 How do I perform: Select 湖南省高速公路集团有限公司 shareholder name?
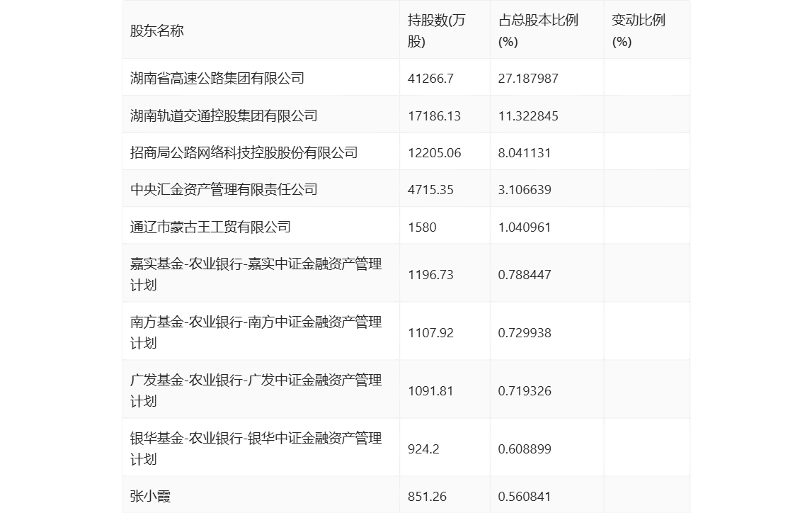click(217, 78)
